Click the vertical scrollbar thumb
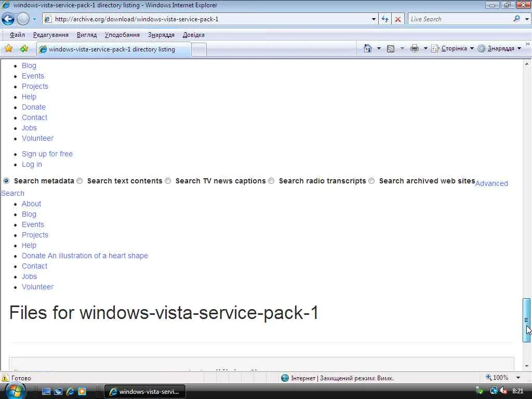The width and height of the screenshot is (532, 399). [x=526, y=320]
